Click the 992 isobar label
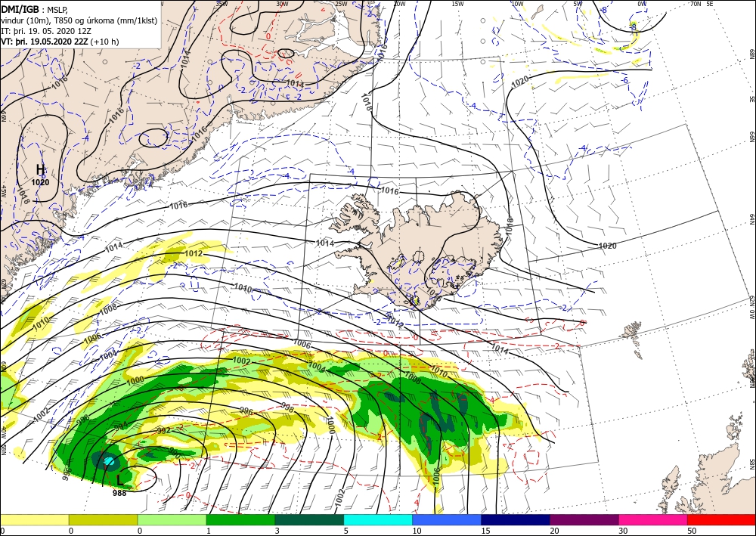This screenshot has width=756, height=536. pyautogui.click(x=164, y=430)
